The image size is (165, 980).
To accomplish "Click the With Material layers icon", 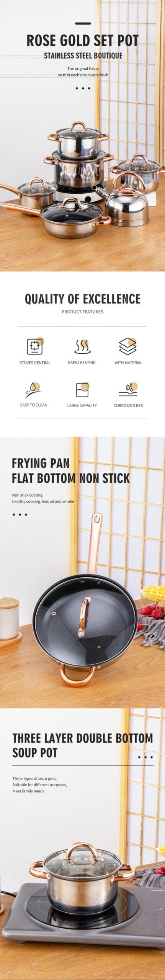I will click(x=128, y=346).
